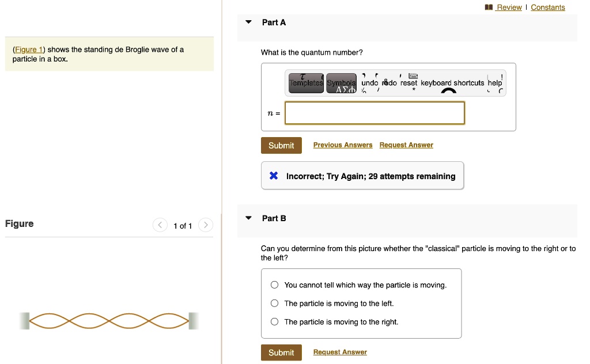Open Figure 1 from the problem statement
Screen dimensions: 590x364
point(29,49)
